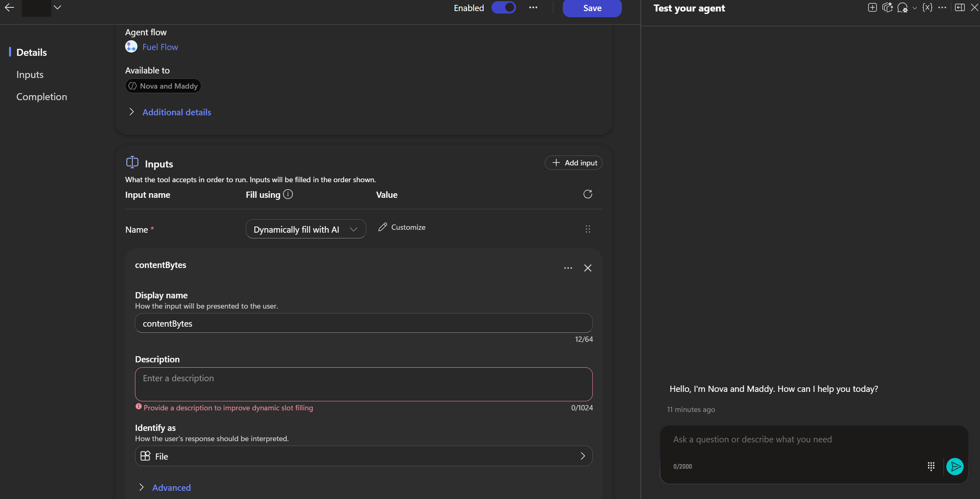Viewport: 980px width, 499px height.
Task: Open the evaluate test sets icon in test pane
Action: coord(887,7)
